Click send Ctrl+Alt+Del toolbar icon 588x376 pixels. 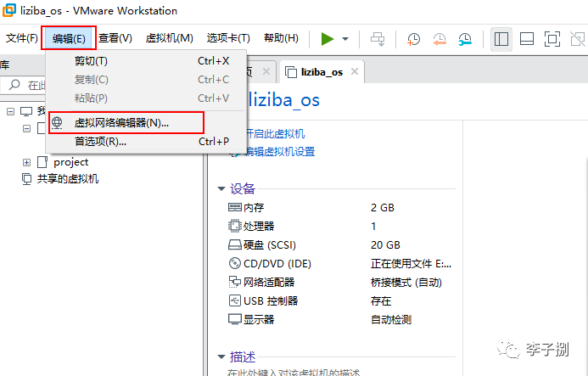pyautogui.click(x=378, y=39)
